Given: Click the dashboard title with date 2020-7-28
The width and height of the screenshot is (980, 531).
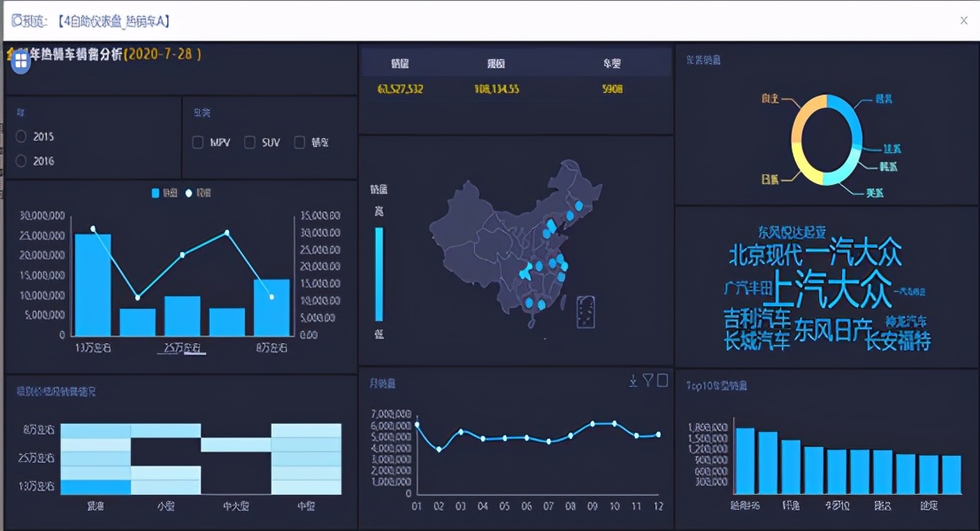Looking at the screenshot, I should tap(104, 54).
